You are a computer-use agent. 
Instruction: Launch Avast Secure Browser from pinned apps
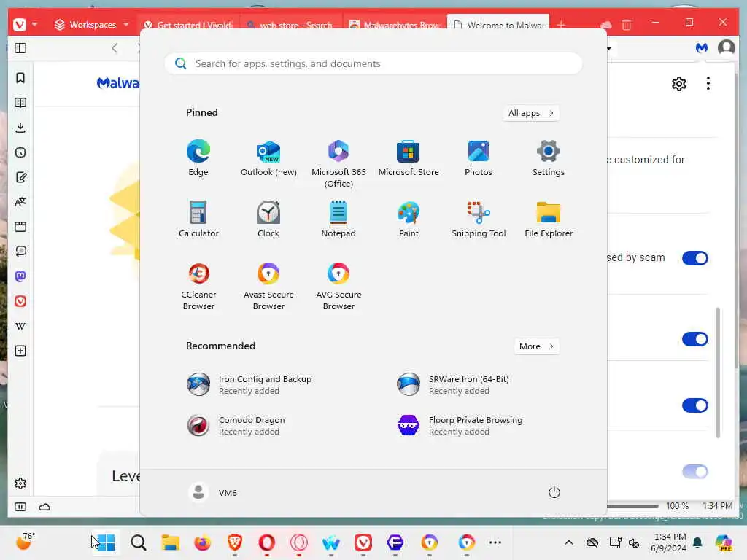(268, 287)
